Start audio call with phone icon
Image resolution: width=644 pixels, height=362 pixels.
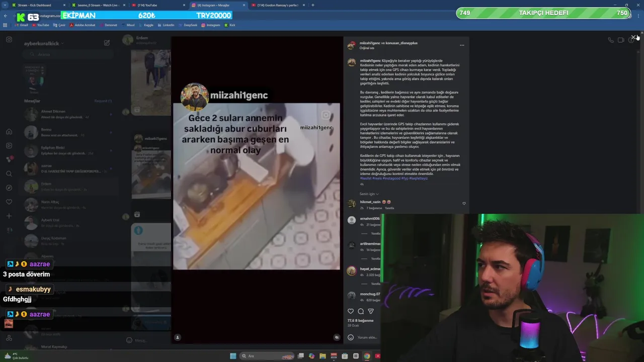(610, 40)
